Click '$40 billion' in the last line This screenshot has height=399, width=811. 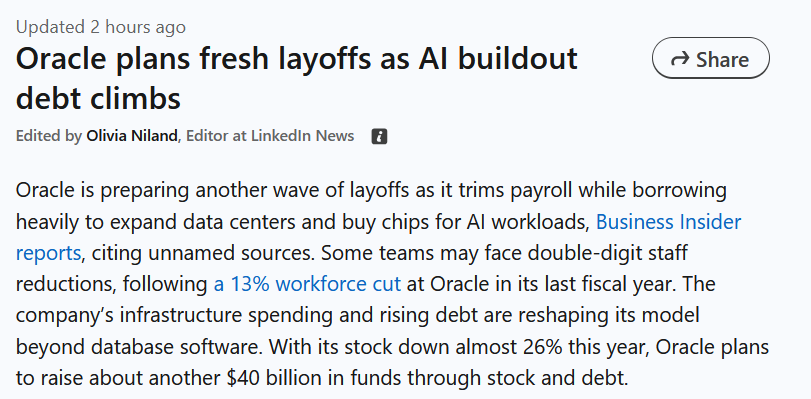[x=274, y=378]
